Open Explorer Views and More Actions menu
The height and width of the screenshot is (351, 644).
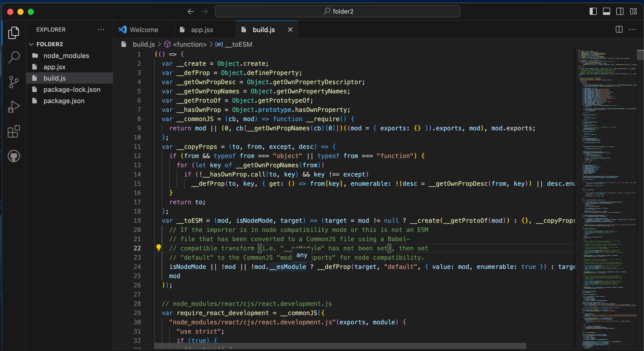[101, 30]
